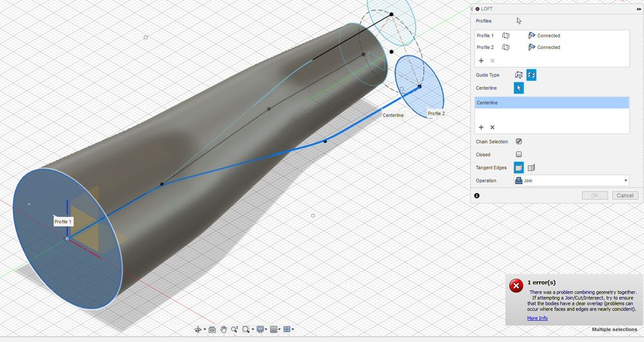Click the OK button in Loft dialog
Viewport: 644px width, 342px height.
pyautogui.click(x=595, y=195)
